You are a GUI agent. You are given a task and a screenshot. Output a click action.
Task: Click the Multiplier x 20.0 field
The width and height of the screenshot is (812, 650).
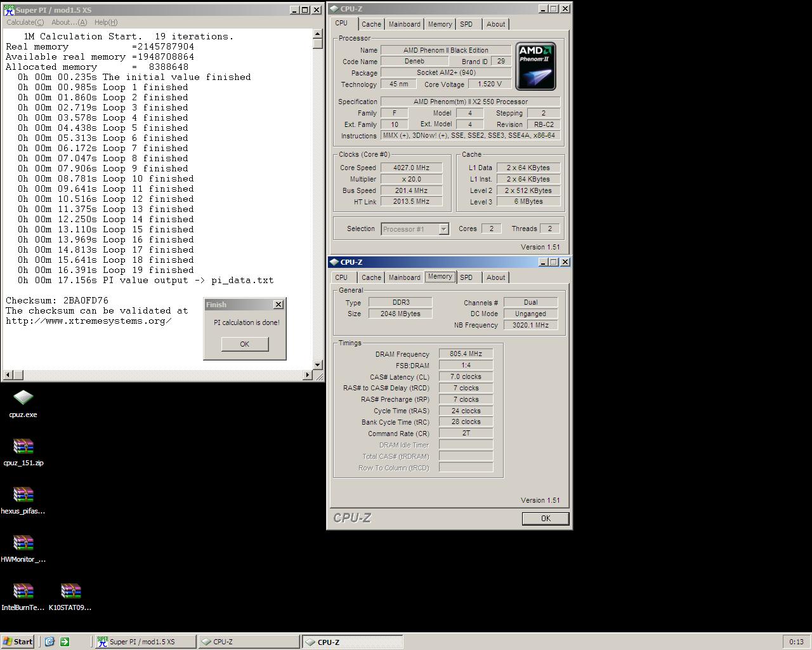click(x=411, y=179)
